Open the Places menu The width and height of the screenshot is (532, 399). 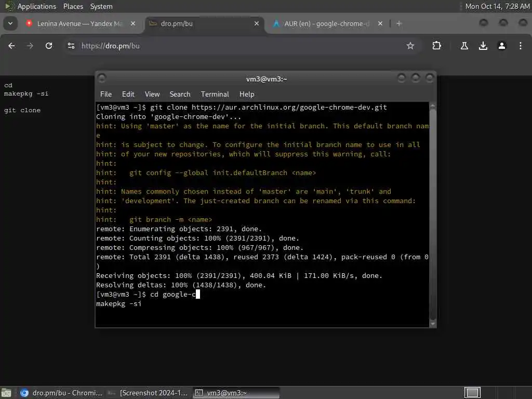tap(73, 6)
